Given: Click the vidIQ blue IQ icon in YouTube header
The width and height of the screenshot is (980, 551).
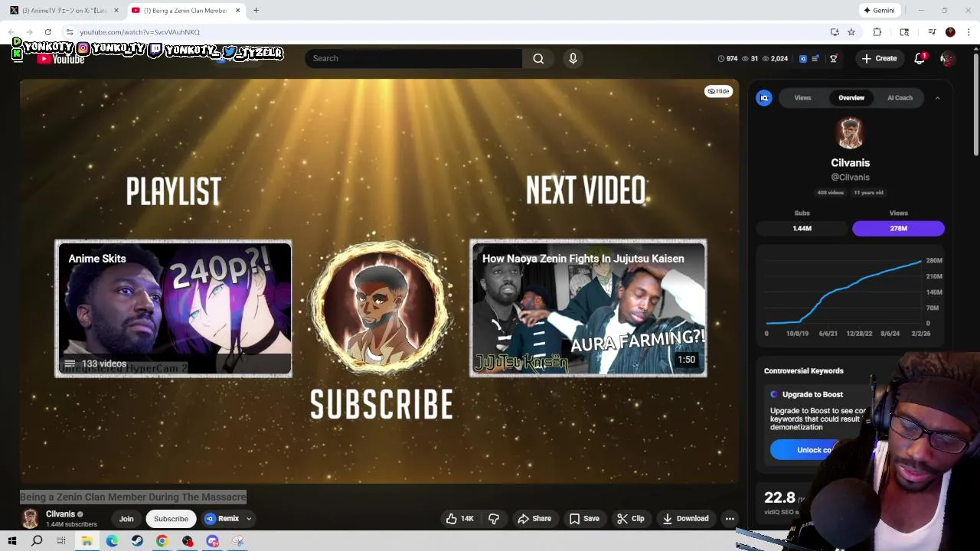Looking at the screenshot, I should 803,58.
